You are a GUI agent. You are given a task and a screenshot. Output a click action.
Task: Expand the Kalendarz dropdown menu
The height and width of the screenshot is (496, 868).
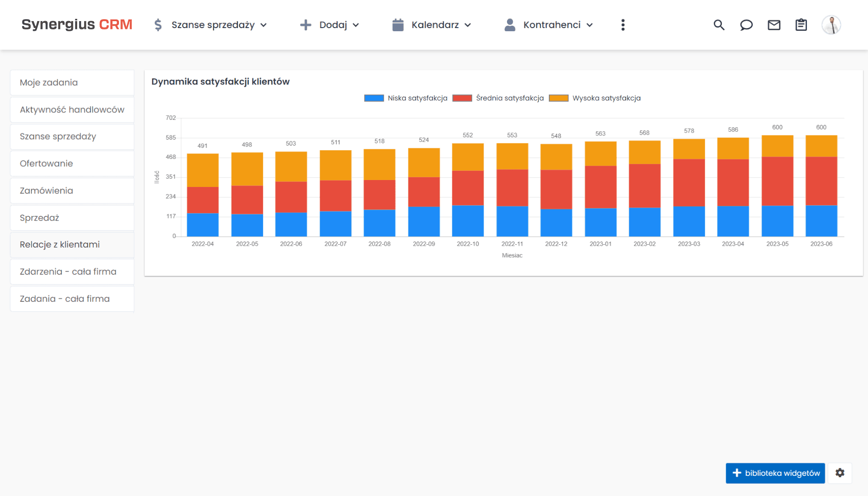coord(432,25)
